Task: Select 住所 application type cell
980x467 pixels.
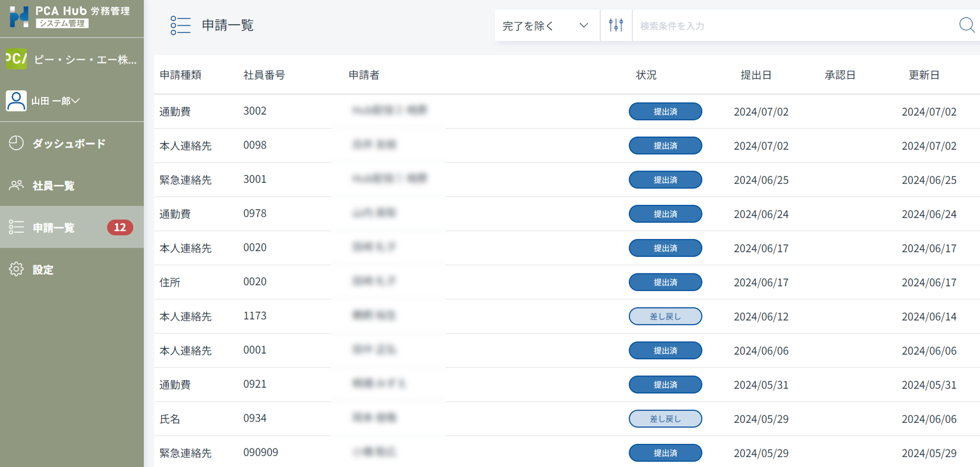Action: [170, 282]
